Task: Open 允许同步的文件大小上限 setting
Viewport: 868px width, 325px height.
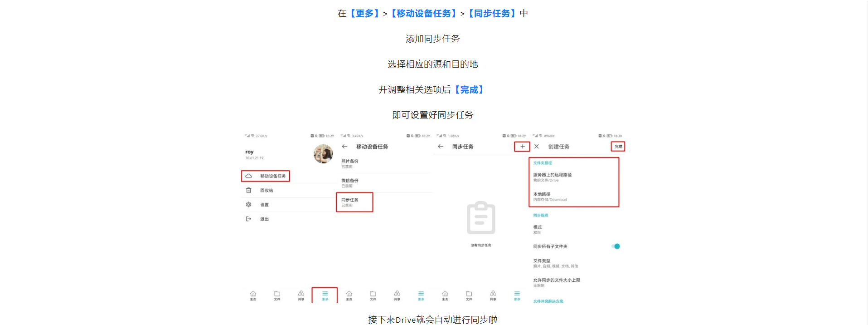Action: tap(557, 282)
